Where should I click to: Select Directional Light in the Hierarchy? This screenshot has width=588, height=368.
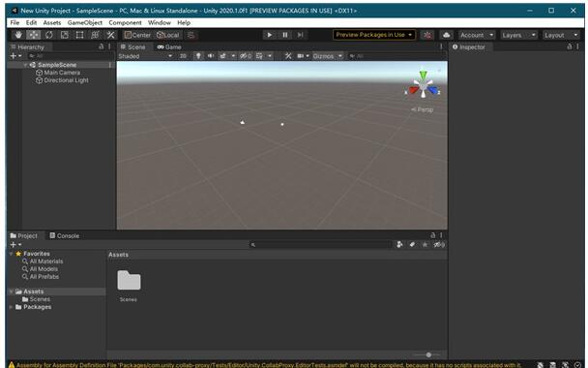[62, 80]
